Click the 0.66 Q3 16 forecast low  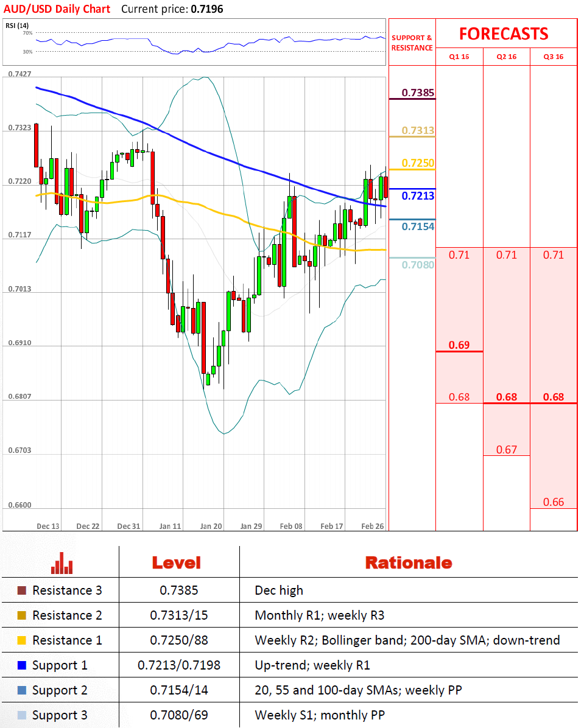coord(554,502)
